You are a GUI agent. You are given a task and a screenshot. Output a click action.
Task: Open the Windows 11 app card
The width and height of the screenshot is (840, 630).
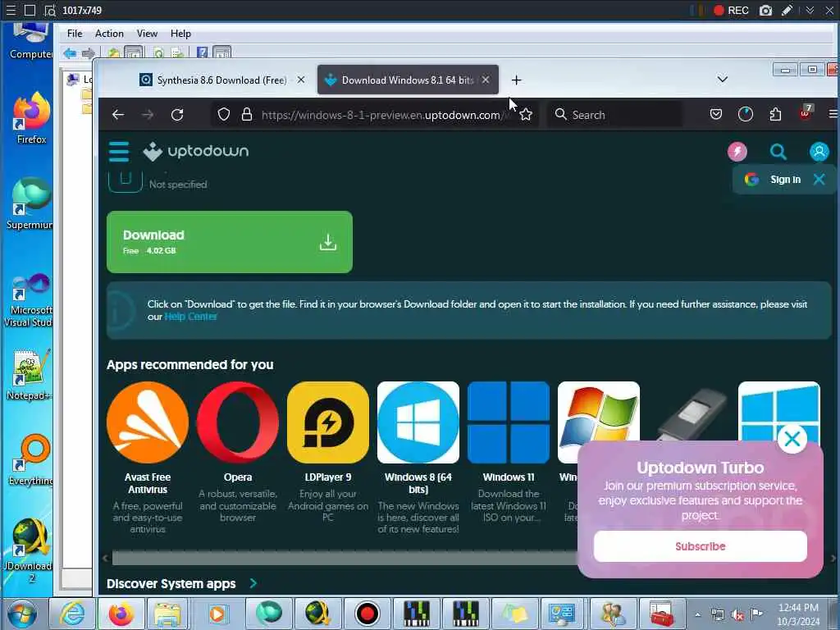(x=509, y=452)
